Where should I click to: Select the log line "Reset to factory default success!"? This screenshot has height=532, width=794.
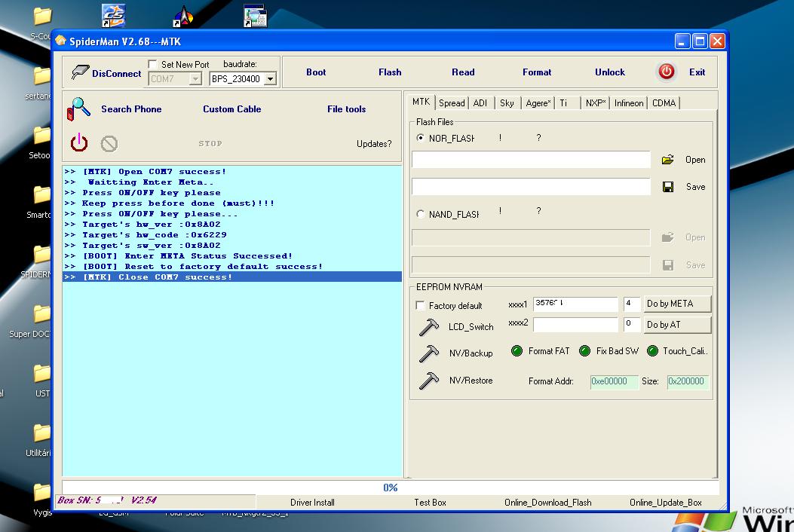(232, 266)
